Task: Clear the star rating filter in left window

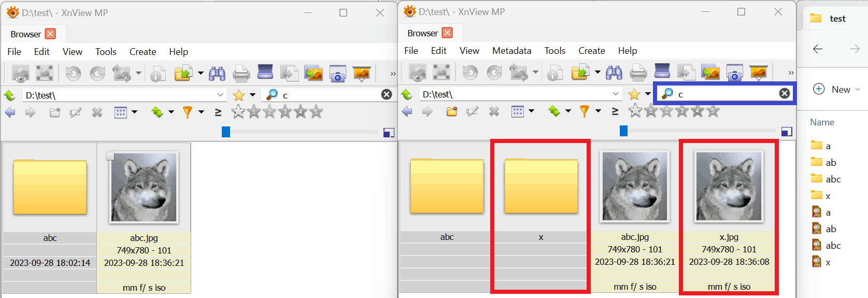Action: 238,111
